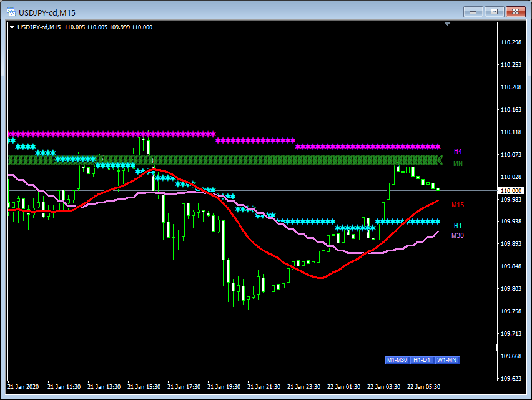Select the cyan H1 indicator label
The height and width of the screenshot is (400, 532).
(458, 226)
